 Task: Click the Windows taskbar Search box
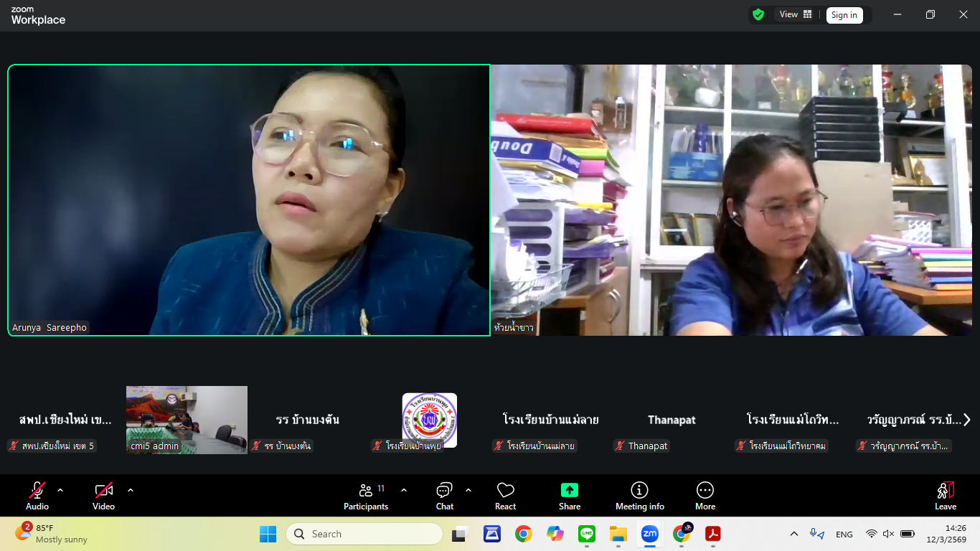[x=364, y=534]
